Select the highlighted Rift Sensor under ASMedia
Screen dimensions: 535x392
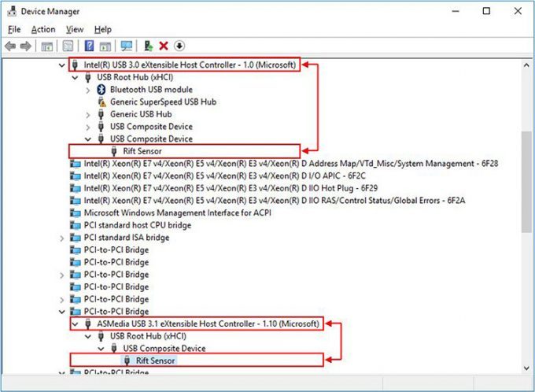click(155, 361)
